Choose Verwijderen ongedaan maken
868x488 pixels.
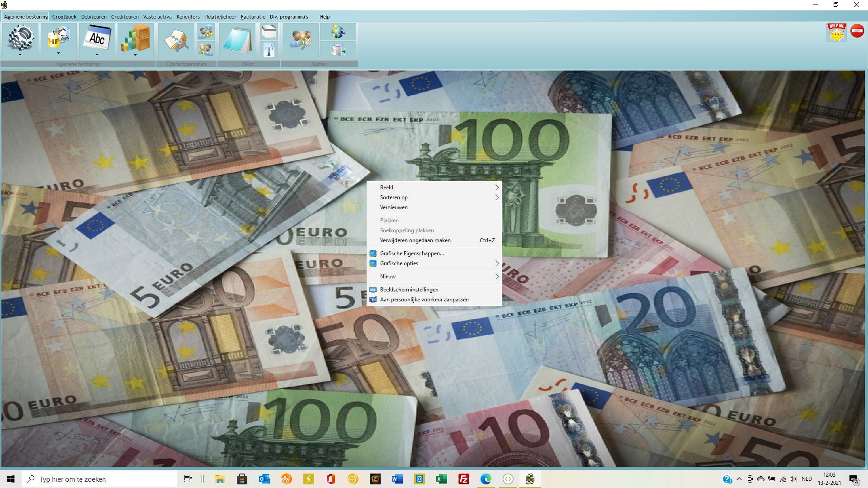coord(434,240)
